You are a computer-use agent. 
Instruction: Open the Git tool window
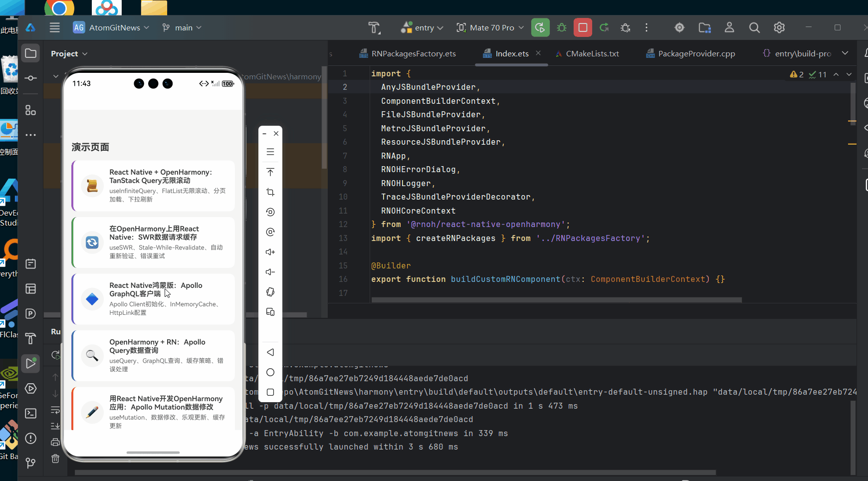[30, 463]
